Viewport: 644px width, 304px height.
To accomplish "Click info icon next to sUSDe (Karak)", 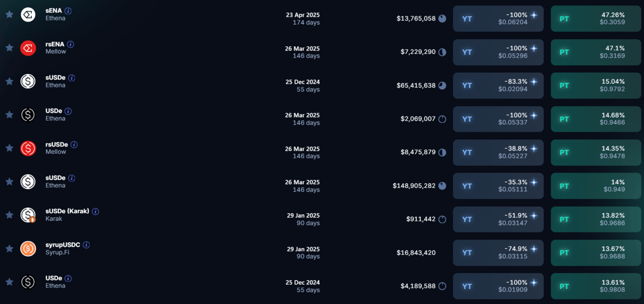I will pos(95,211).
